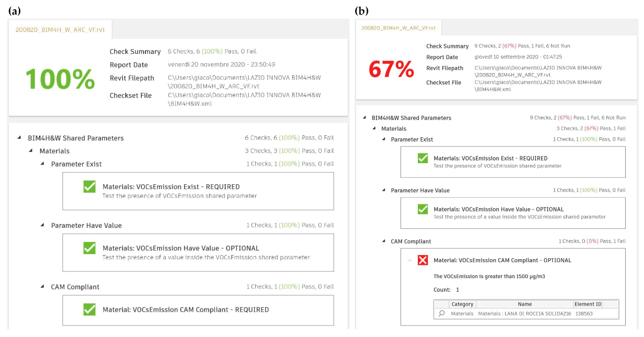Click green check icon for Have Value, panel a
Viewport: 644px width, 337px height.
click(90, 248)
